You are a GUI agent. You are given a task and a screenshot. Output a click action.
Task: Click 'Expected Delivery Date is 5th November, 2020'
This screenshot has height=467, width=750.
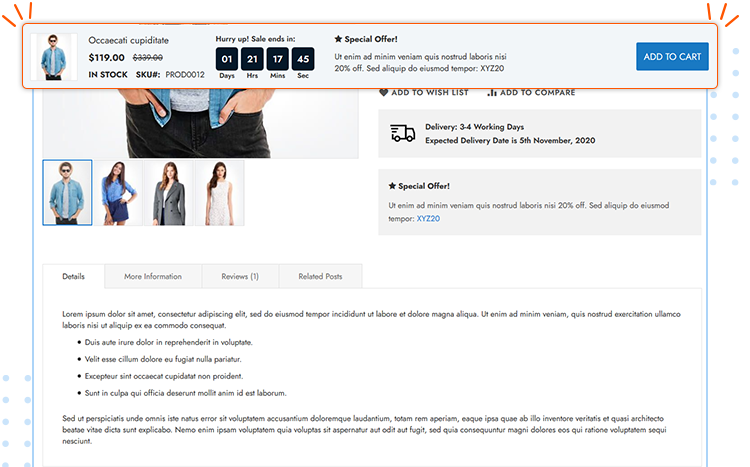(x=510, y=140)
